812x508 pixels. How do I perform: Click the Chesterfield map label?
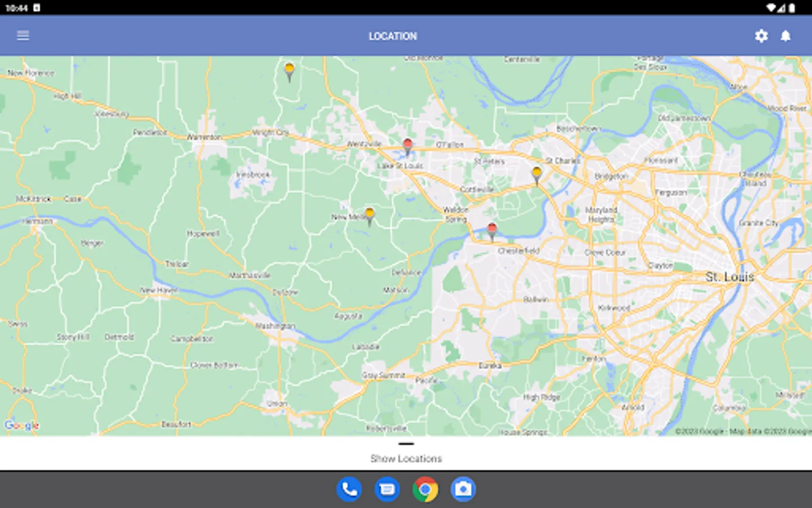click(x=519, y=251)
